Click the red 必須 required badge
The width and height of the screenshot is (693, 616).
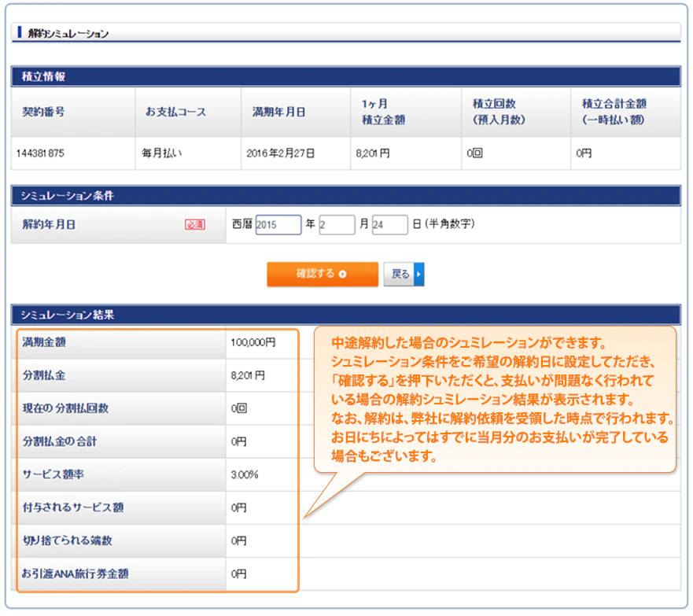pyautogui.click(x=194, y=225)
